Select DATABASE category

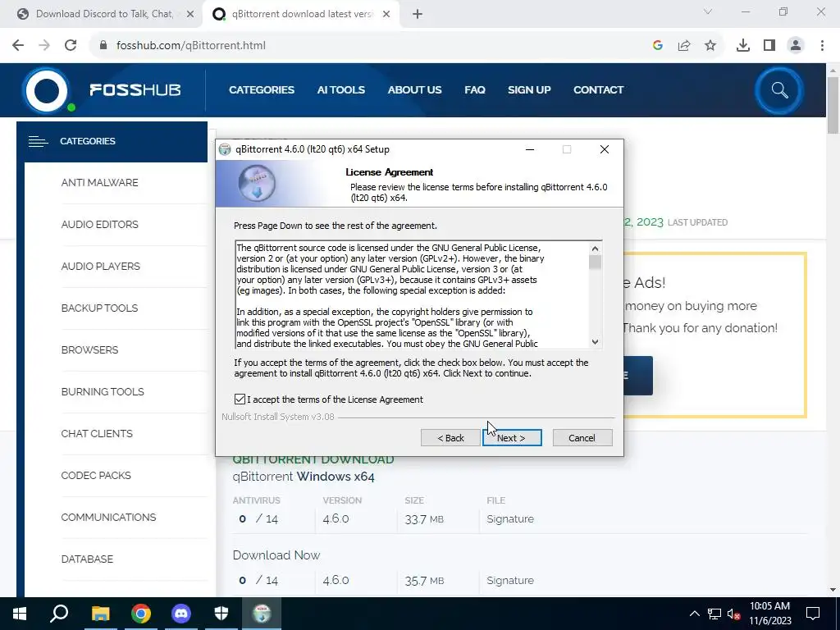(87, 559)
